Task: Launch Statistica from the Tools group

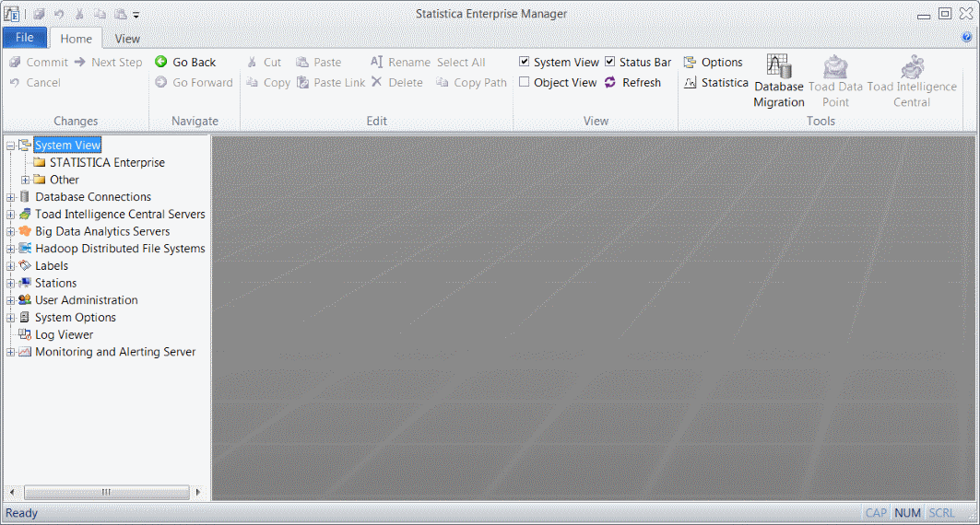Action: click(x=716, y=82)
